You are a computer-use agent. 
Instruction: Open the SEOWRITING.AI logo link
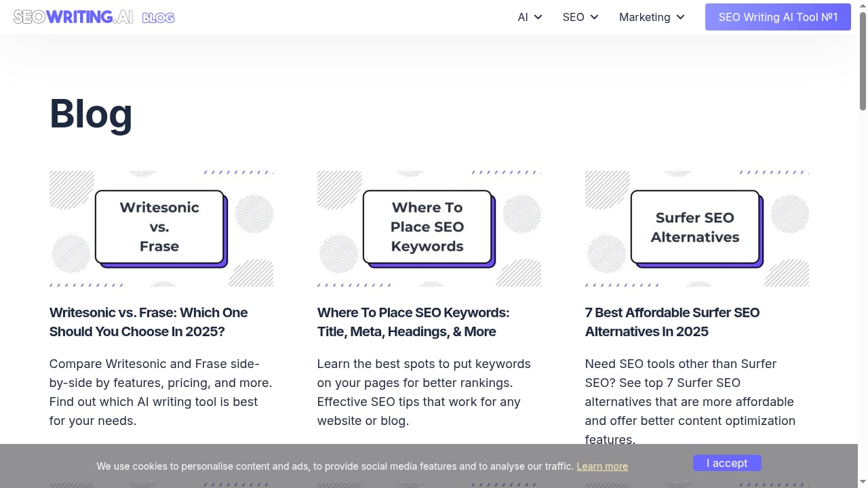[73, 17]
